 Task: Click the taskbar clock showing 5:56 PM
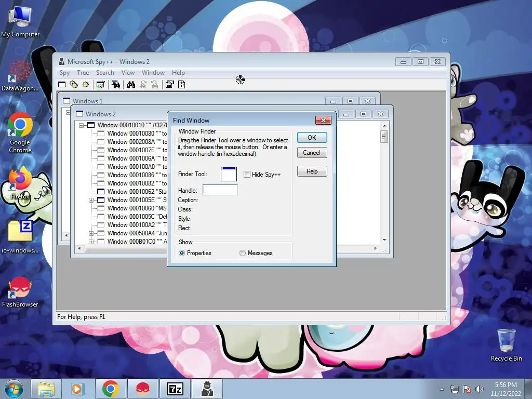click(x=506, y=389)
